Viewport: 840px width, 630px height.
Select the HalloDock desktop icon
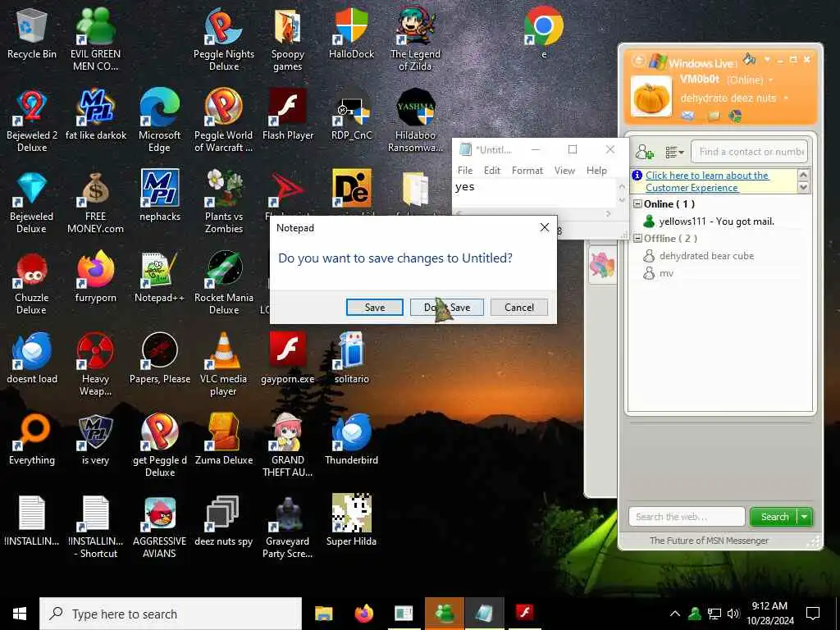(351, 34)
